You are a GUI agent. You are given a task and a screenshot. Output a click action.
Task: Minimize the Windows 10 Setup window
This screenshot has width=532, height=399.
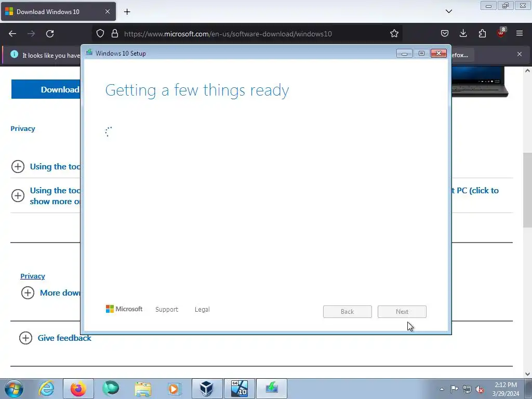pos(404,54)
